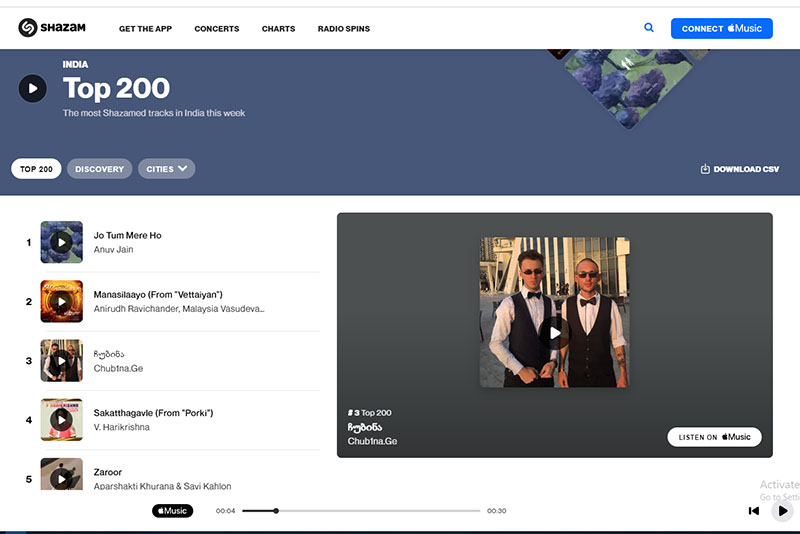Play the Top 200 chart playlist
Viewport: 800px width, 534px height.
tap(33, 88)
